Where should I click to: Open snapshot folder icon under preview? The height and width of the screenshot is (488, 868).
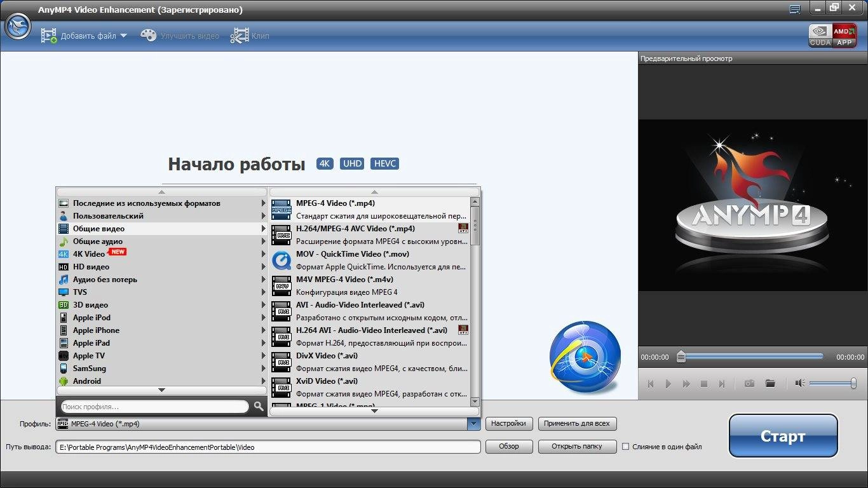(x=770, y=383)
